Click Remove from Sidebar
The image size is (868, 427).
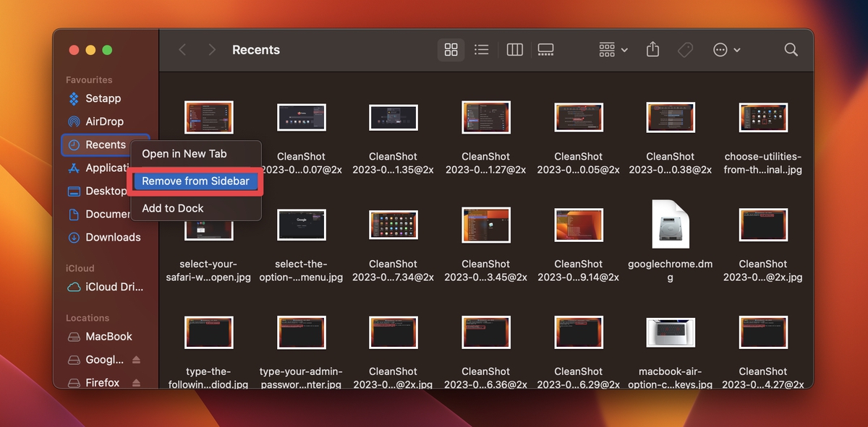[195, 181]
